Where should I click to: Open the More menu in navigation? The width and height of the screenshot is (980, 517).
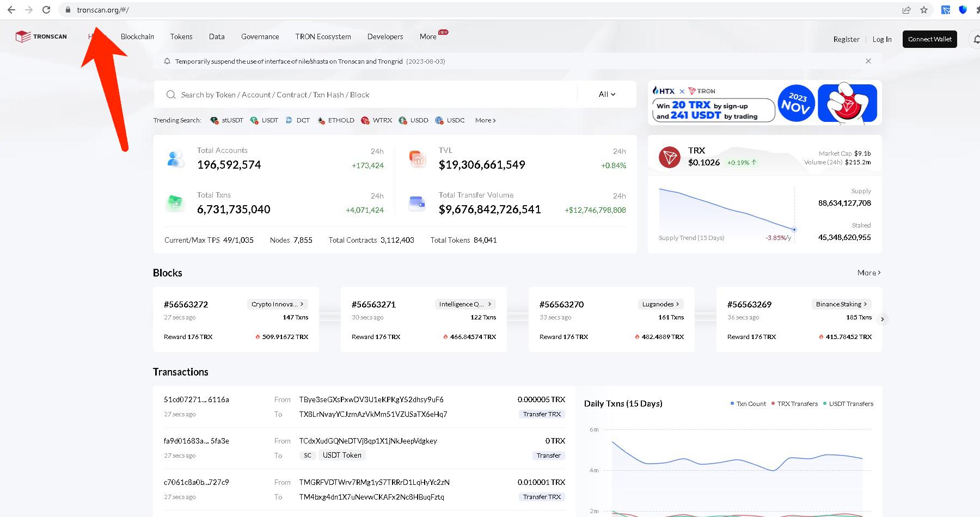(428, 36)
